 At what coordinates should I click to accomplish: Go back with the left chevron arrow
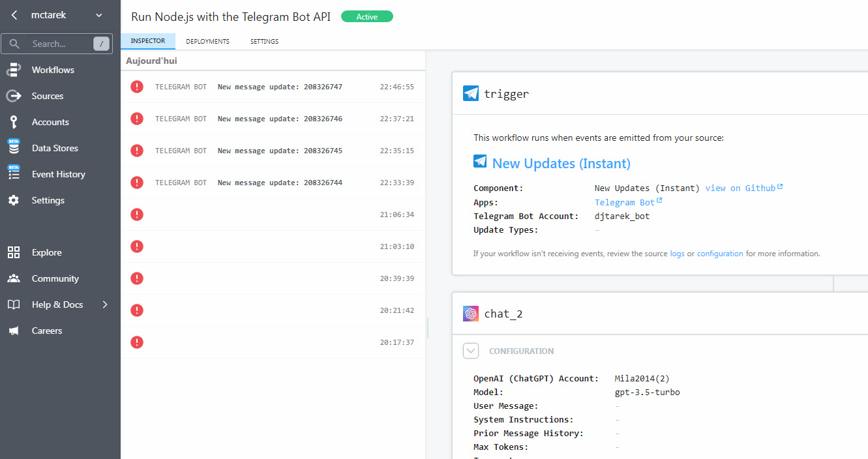14,15
